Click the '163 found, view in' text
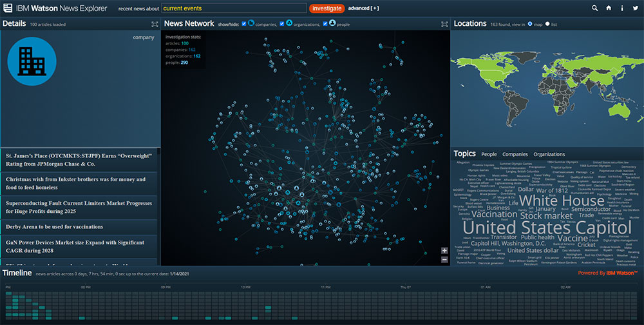Image resolution: width=644 pixels, height=325 pixels. click(507, 25)
